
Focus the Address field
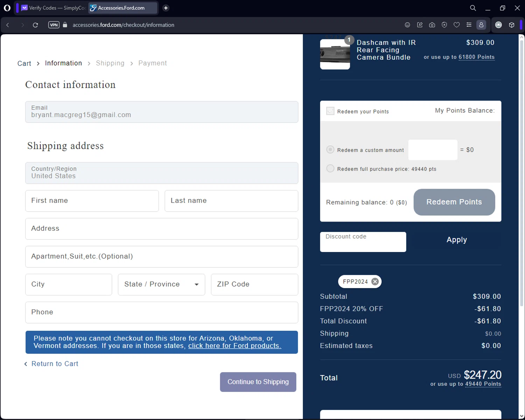tap(162, 229)
